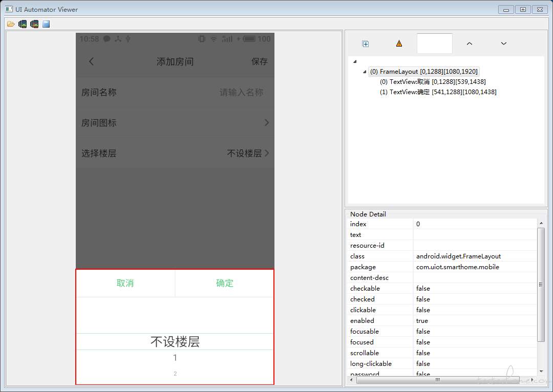The image size is (553, 392).
Task: Click 不设楼层 value beside 选择楼层
Action: coord(244,154)
